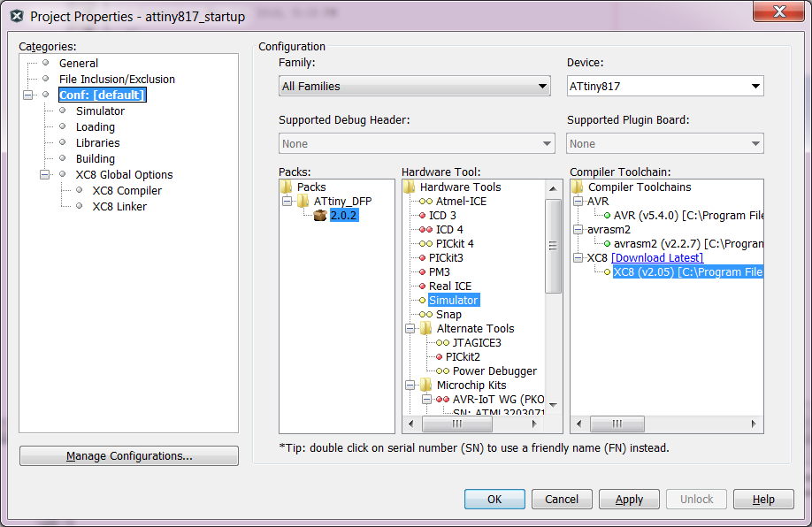Click the Hardware Tools root folder icon
Screen dimensions: 812x527
tap(410, 187)
